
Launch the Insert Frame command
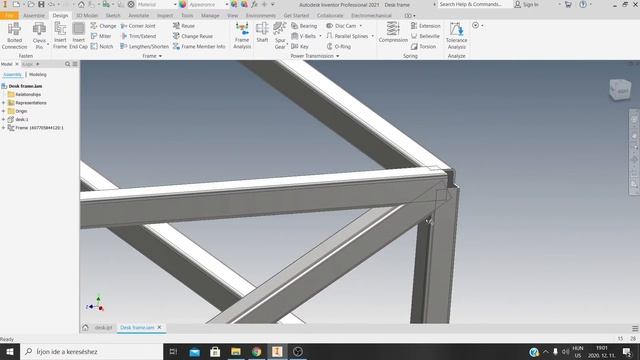pyautogui.click(x=60, y=36)
